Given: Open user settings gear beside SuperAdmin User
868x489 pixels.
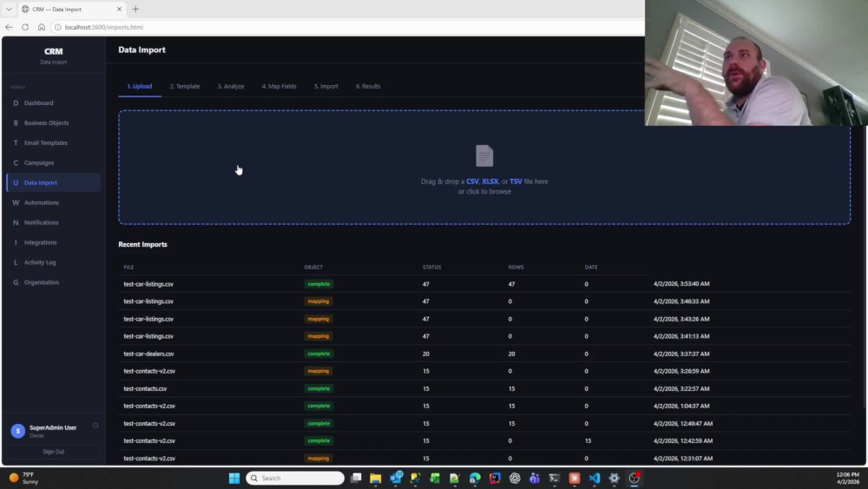Looking at the screenshot, I should click(x=95, y=426).
